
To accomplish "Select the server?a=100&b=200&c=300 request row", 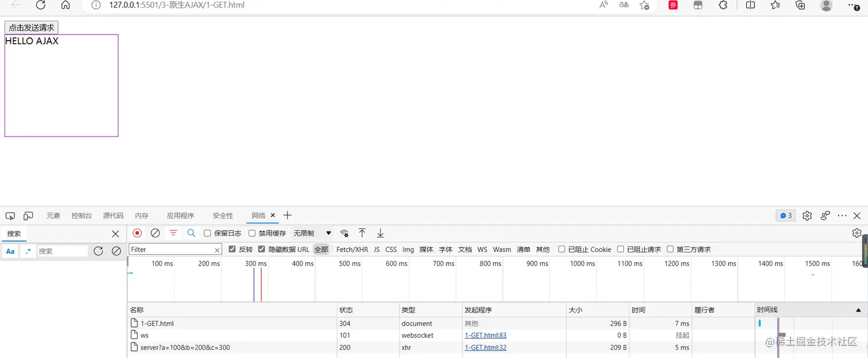I will (440, 347).
